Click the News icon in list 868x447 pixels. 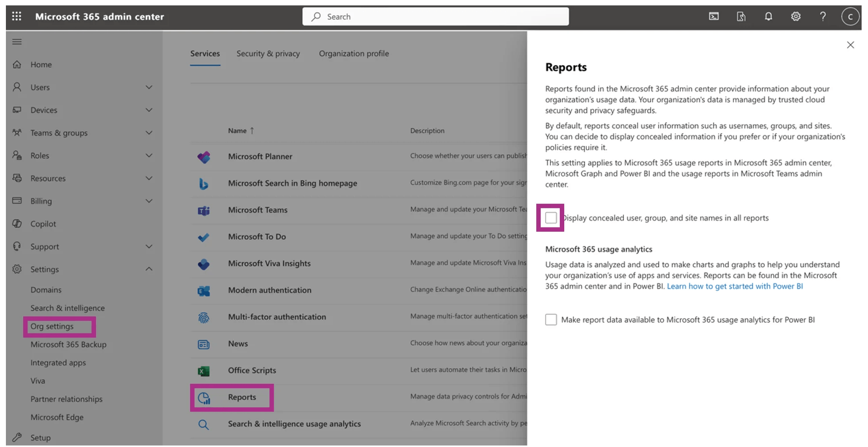tap(203, 344)
